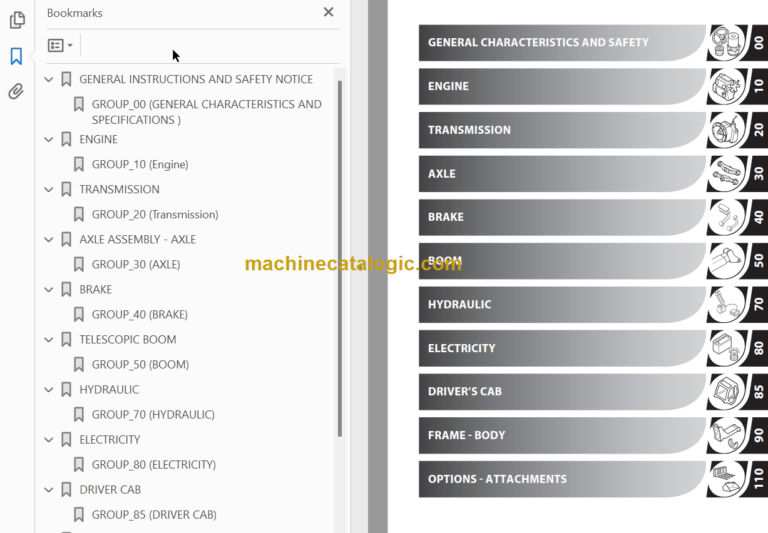This screenshot has width=768, height=533.
Task: Click the TRANSMISSION section banner
Action: [x=562, y=130]
